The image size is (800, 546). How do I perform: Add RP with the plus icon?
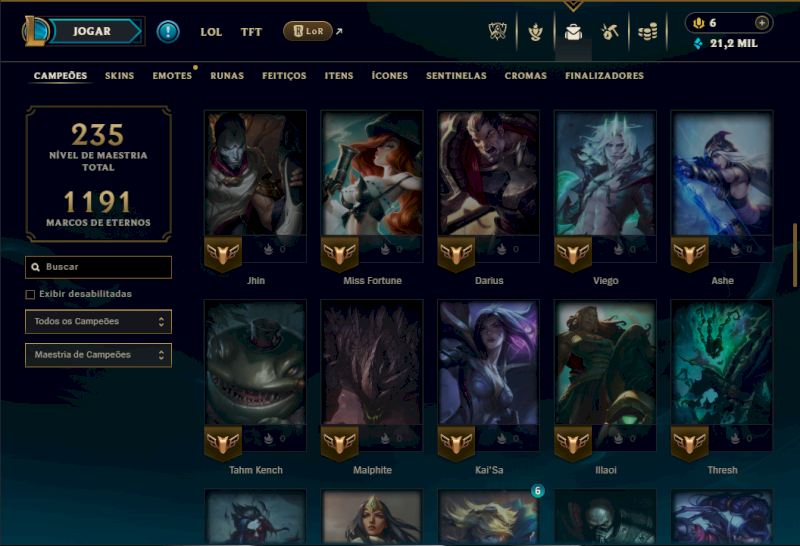(x=762, y=22)
